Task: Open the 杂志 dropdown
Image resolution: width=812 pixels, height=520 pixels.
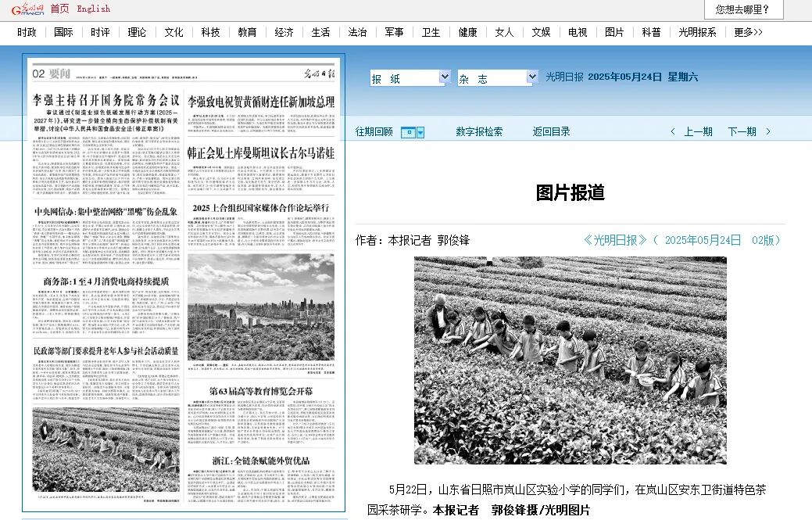Action: click(497, 77)
